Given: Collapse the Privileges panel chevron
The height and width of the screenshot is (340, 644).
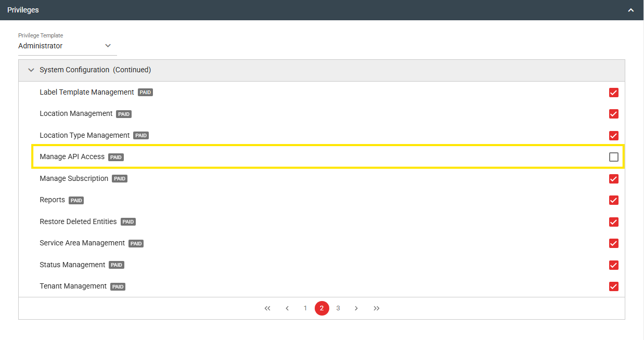Looking at the screenshot, I should click(x=630, y=10).
